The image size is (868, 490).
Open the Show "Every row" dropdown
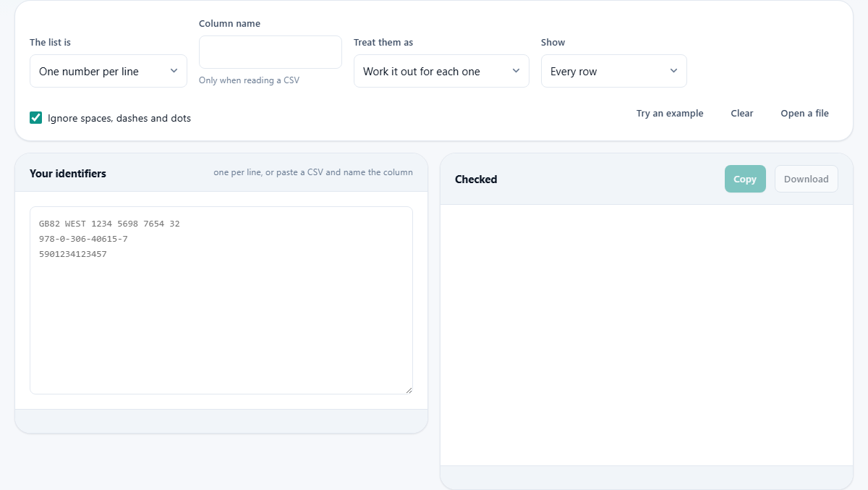[614, 71]
